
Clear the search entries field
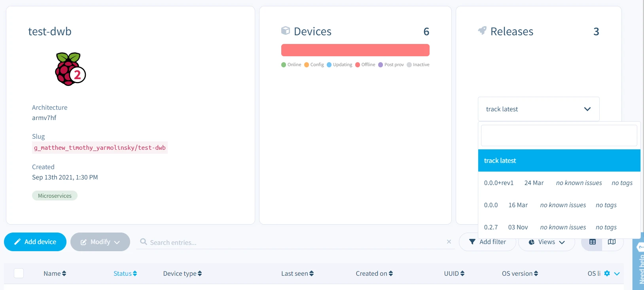pos(449,242)
